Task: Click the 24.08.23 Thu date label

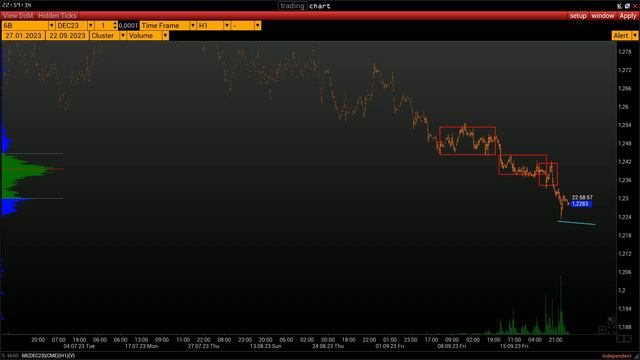Action: pos(328,346)
